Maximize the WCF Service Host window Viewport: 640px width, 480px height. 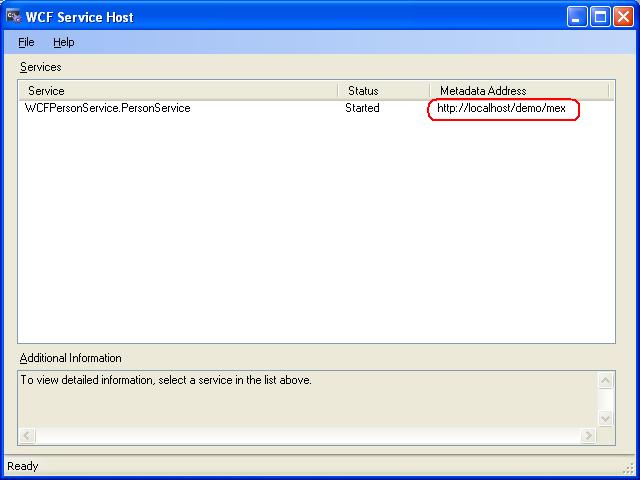[x=600, y=17]
